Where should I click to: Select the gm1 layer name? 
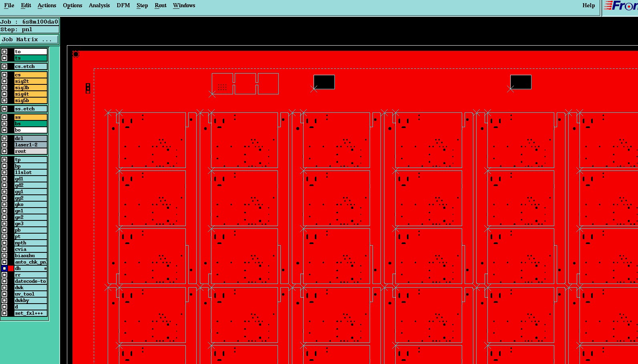(31, 211)
